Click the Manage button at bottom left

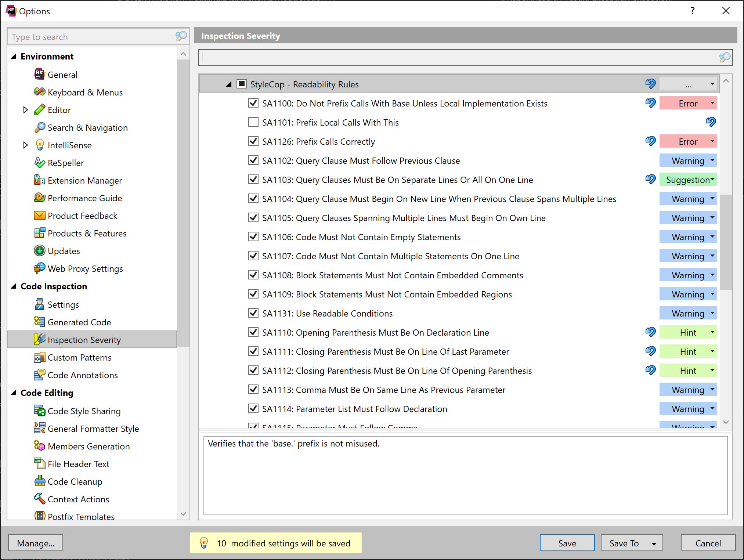point(36,543)
